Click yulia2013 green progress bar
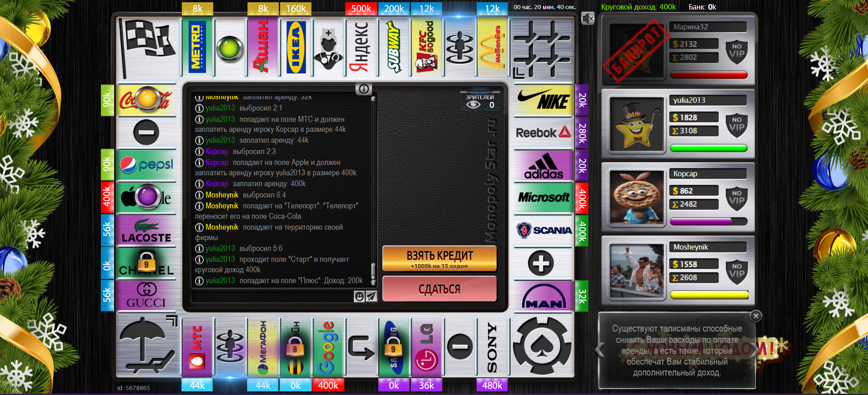This screenshot has height=395, width=868. 709,148
